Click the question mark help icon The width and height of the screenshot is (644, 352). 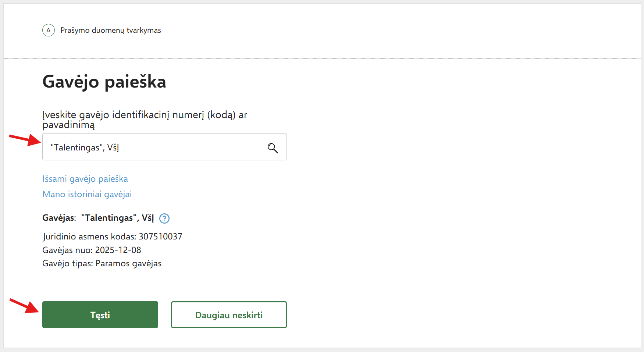coord(164,218)
